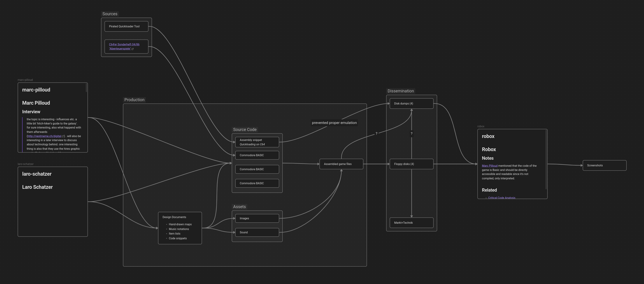Select the Markt+Technik card
644x284 pixels.
411,223
